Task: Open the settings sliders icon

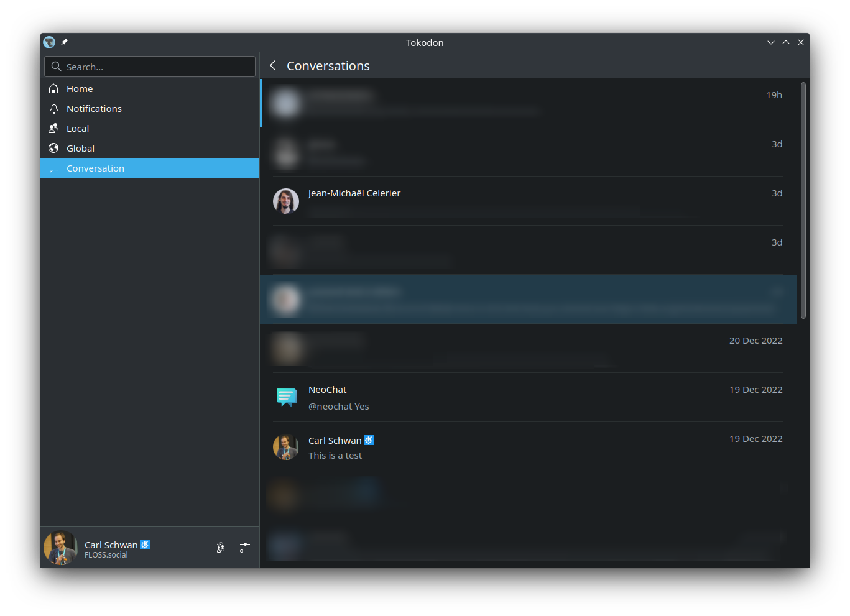Action: coord(245,548)
